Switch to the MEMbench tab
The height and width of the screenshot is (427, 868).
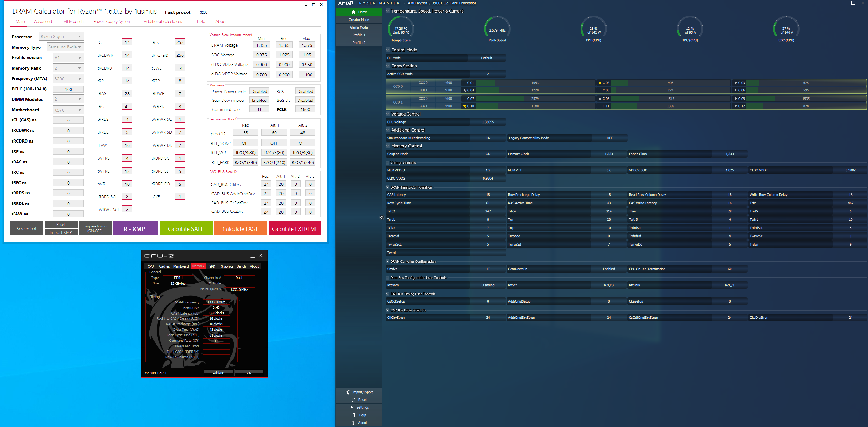pos(73,21)
